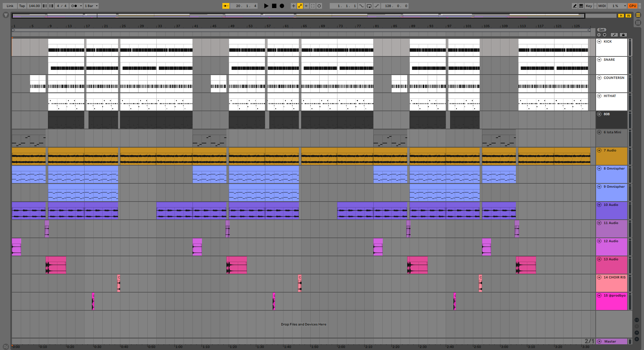Toggle the Automation Arm icon
Screen dimensions: 644x350
coord(300,6)
